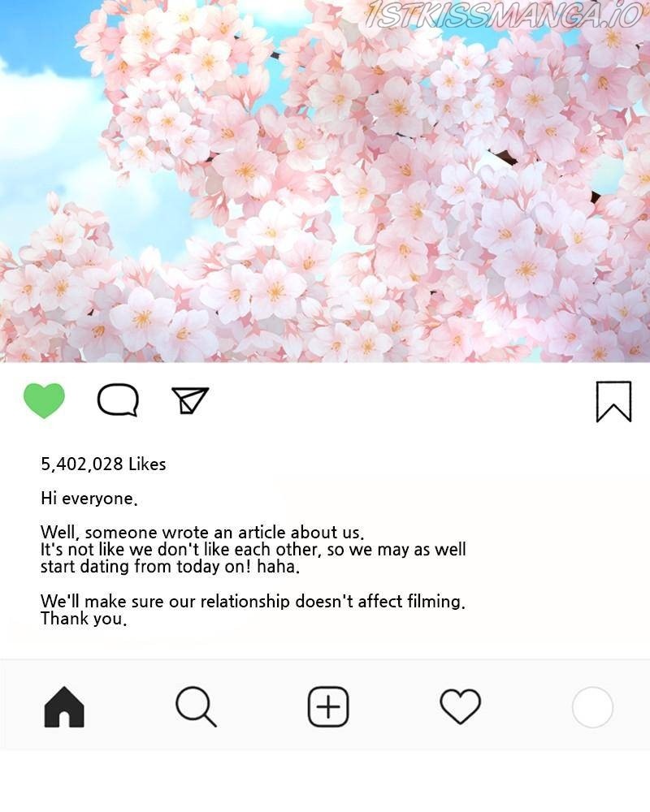
Task: Select the 'Hi everyone.' caption line
Action: click(x=89, y=499)
